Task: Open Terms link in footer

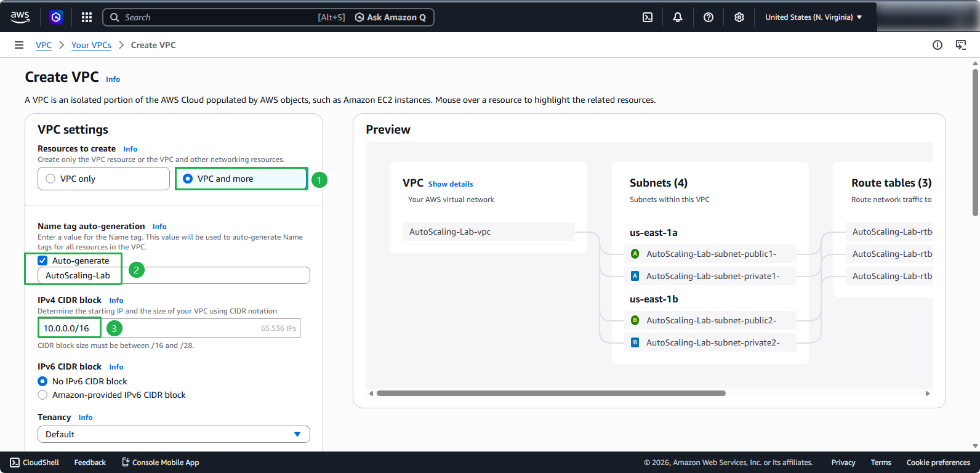Action: coord(881,463)
